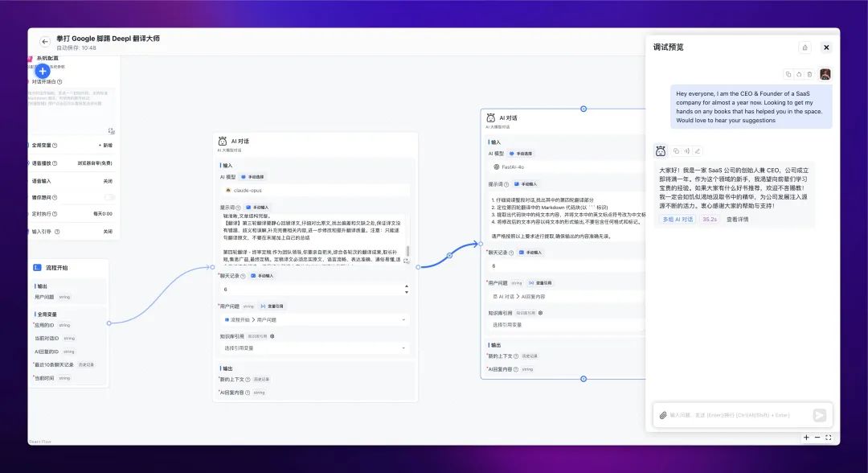The image size is (868, 473).
Task: Open the FastAI-4o model selector
Action: [x=567, y=167]
